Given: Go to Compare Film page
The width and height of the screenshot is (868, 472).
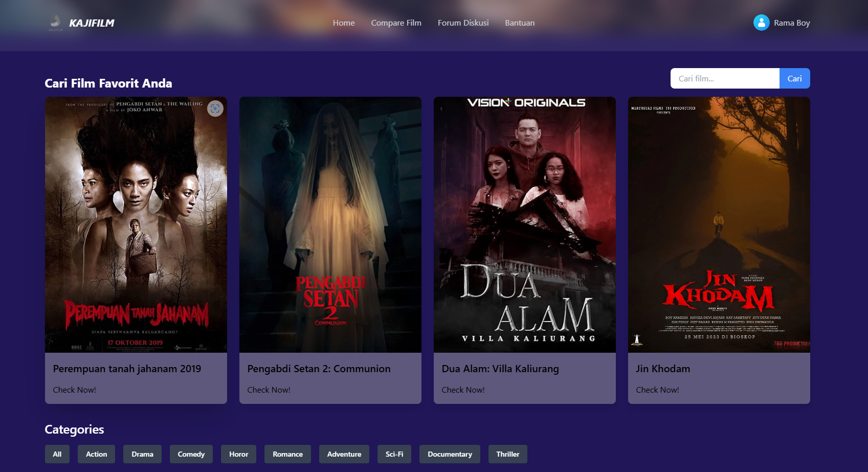Looking at the screenshot, I should [396, 23].
